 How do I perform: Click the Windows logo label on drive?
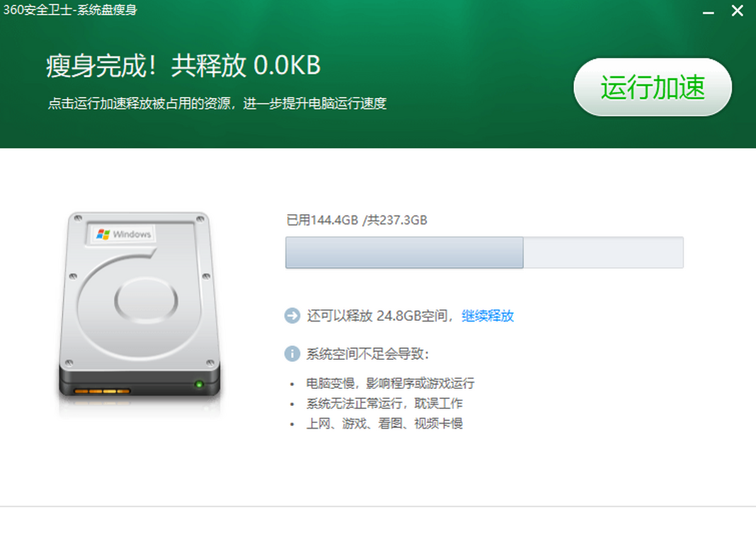[124, 234]
